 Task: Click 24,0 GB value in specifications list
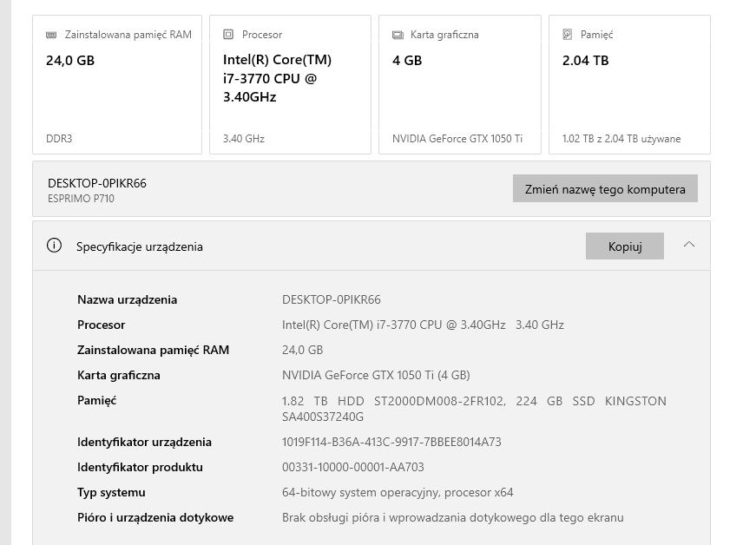[302, 350]
